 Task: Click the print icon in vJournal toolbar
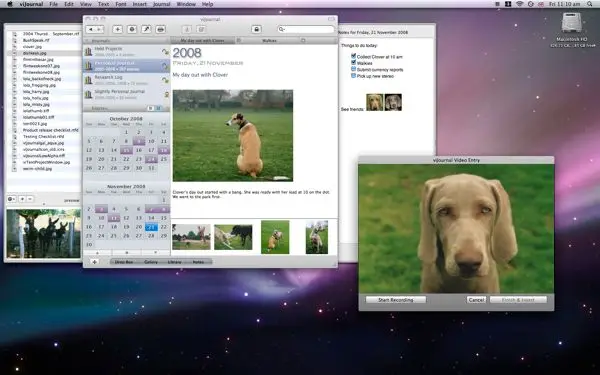click(x=161, y=29)
